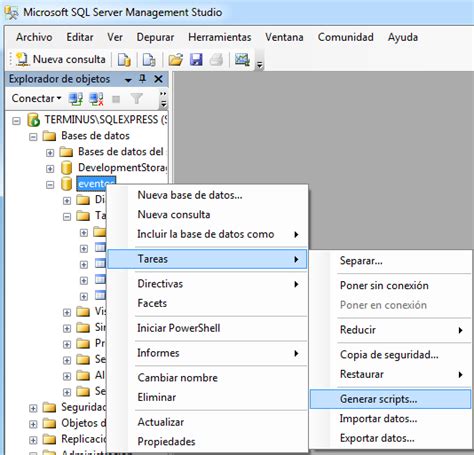This screenshot has width=474, height=455.
Task: Expand the Seguridad folder node
Action: 33,408
